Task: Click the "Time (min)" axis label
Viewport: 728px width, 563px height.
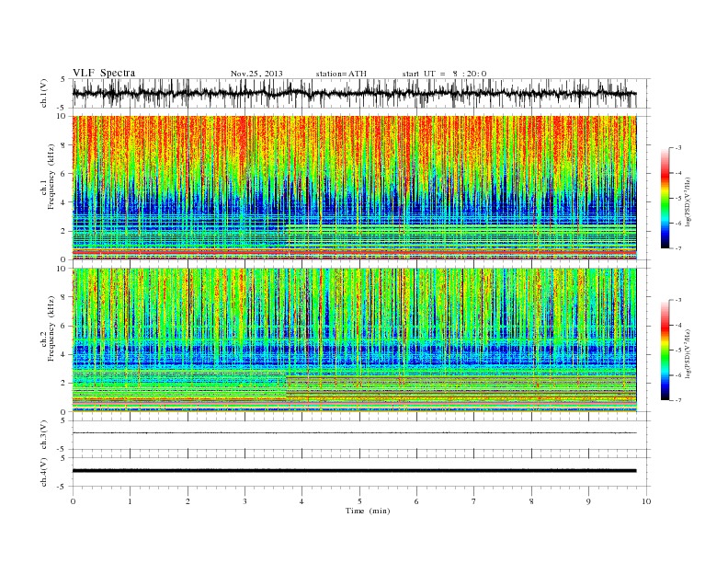Action: (x=368, y=511)
